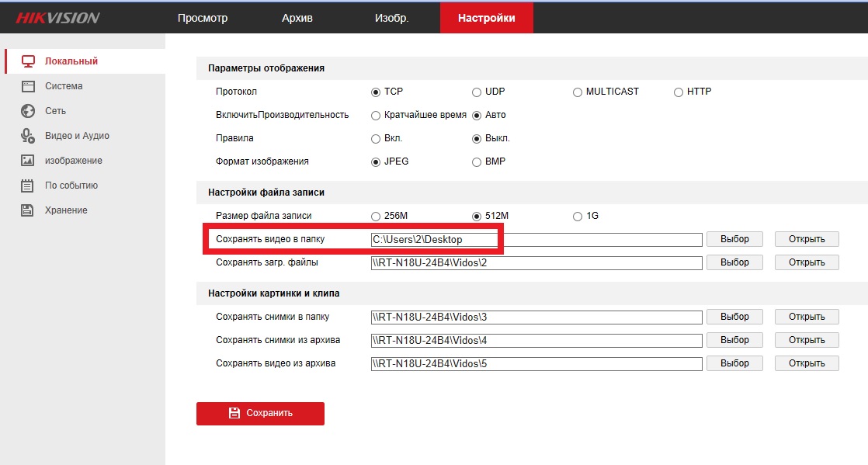Click the Хранение floppy disk icon
Image resolution: width=868 pixels, height=465 pixels.
(28, 210)
